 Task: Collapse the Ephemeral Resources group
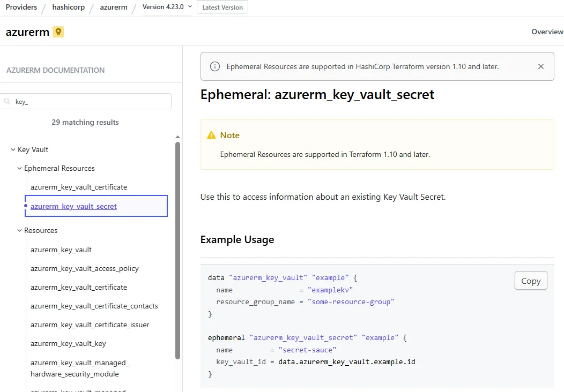tap(19, 168)
